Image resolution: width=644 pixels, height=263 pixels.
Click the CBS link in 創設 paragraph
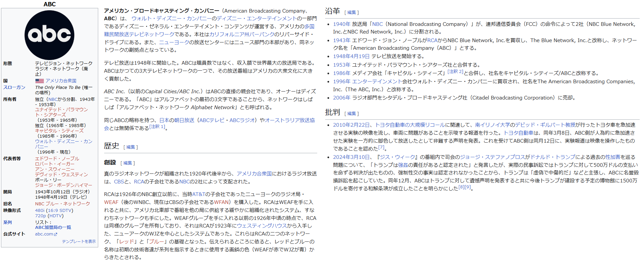(x=119, y=181)
